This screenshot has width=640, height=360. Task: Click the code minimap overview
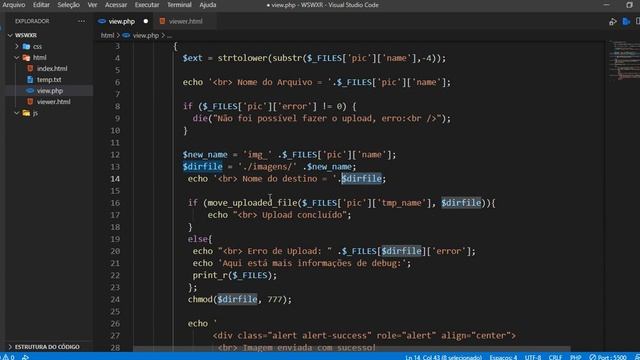pyautogui.click(x=625, y=60)
